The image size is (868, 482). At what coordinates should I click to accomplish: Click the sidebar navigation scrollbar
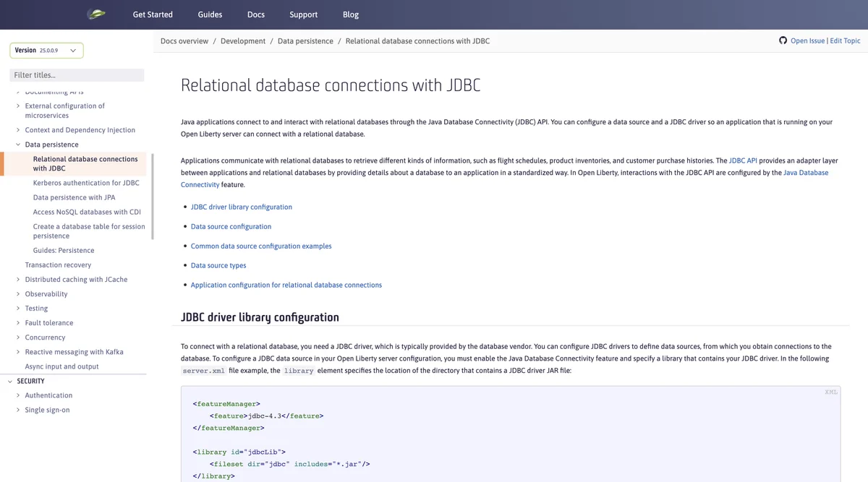[x=152, y=197]
